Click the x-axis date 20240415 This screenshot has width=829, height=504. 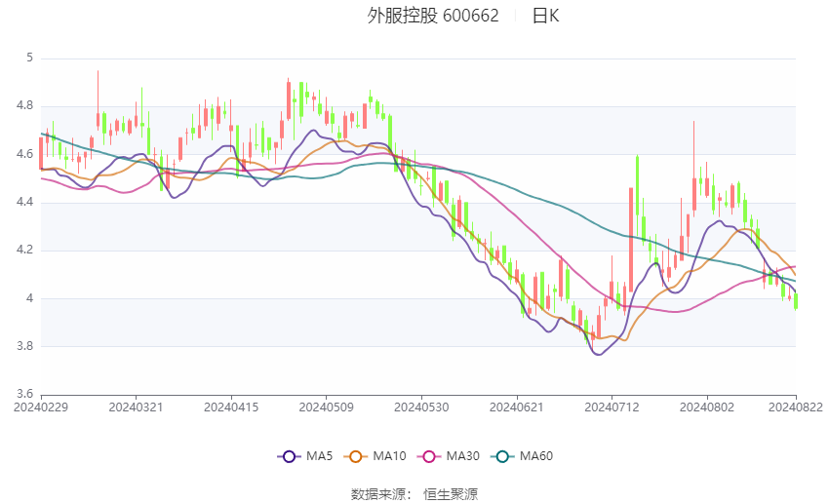pos(231,407)
